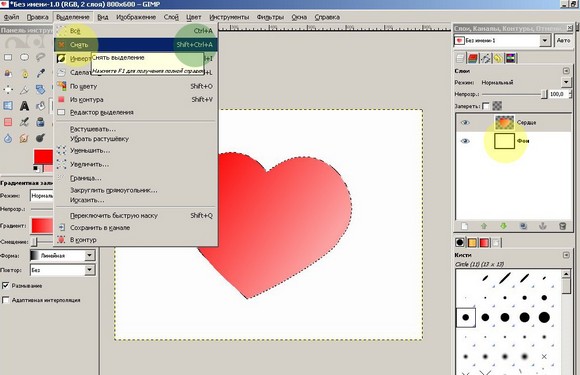Hide the Фон layer
Screen dimensions: 580x375
coord(465,141)
